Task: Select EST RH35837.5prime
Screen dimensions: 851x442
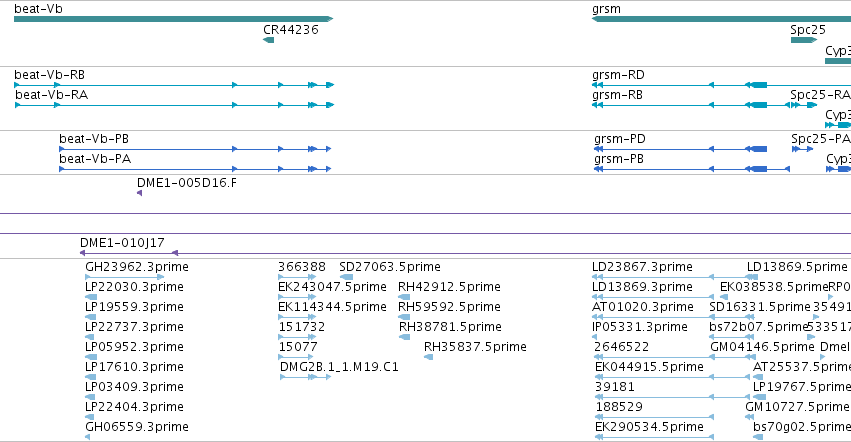Action: 475,347
